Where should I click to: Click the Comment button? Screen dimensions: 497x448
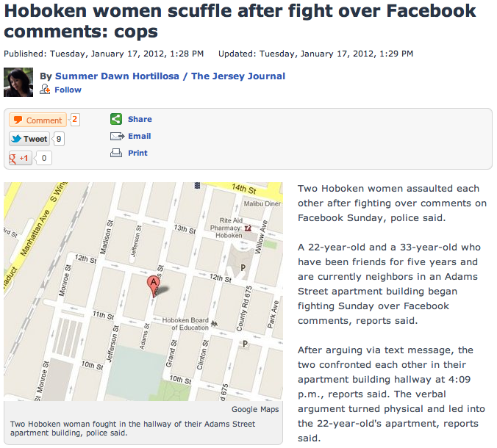coord(37,120)
